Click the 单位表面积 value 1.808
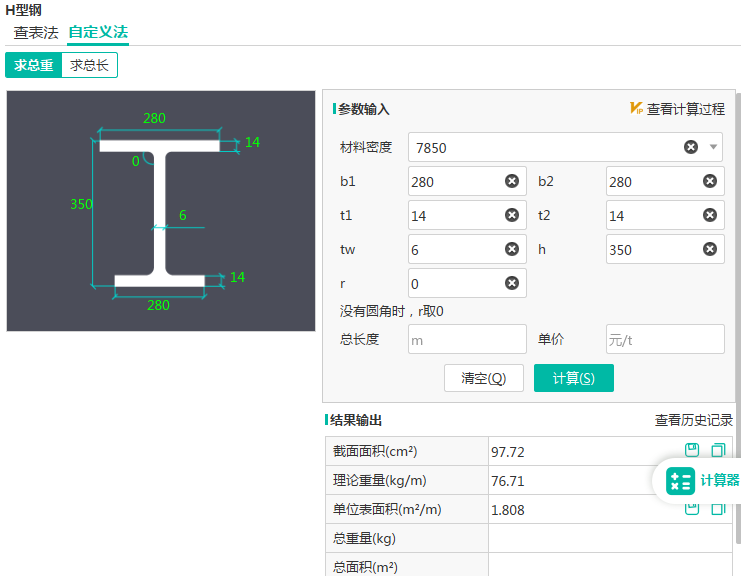741x576 pixels. pos(508,510)
